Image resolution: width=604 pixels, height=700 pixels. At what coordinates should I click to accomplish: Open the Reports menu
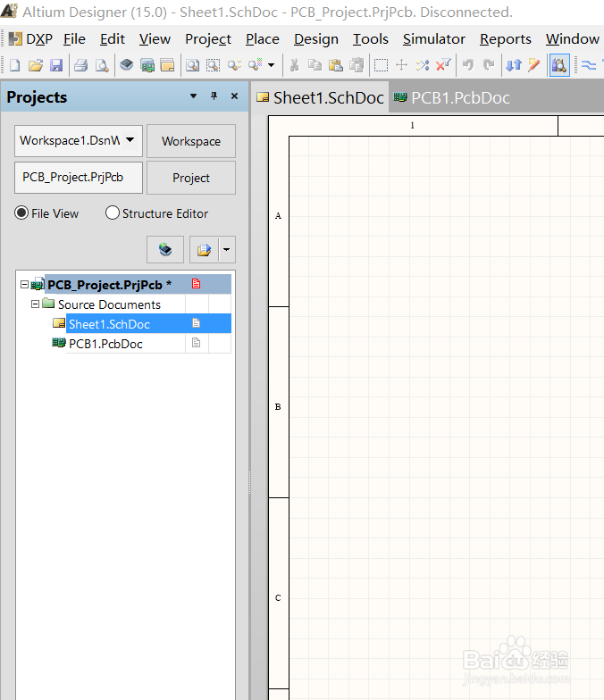(506, 39)
